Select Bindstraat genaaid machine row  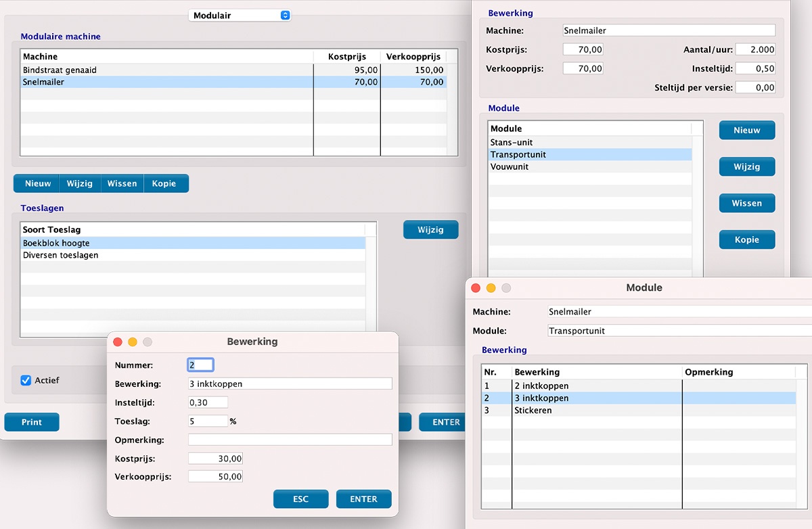point(233,70)
